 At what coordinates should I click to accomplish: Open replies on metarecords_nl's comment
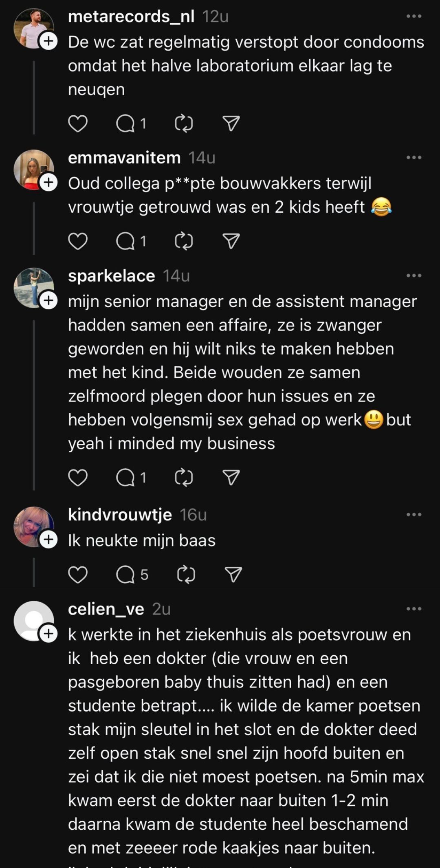click(125, 123)
